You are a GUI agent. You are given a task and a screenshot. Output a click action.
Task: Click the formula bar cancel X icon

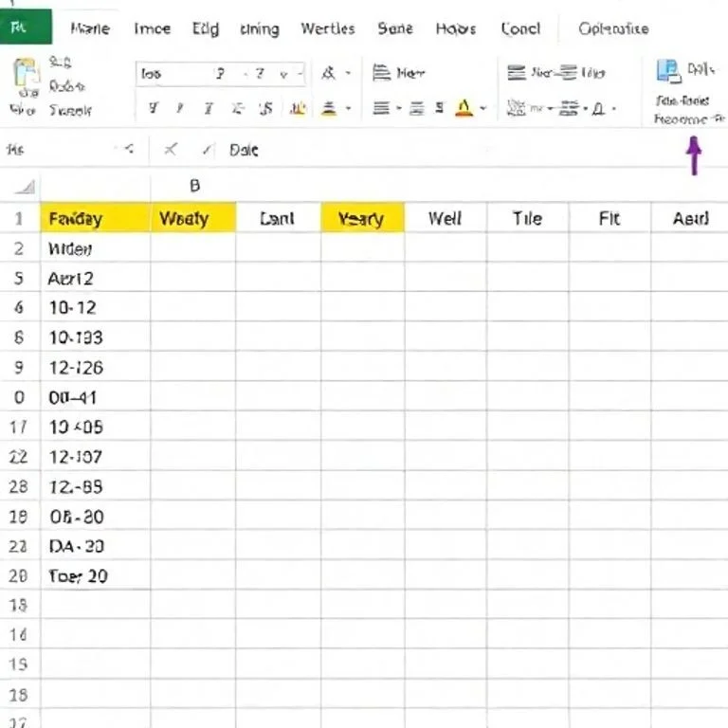[x=171, y=150]
